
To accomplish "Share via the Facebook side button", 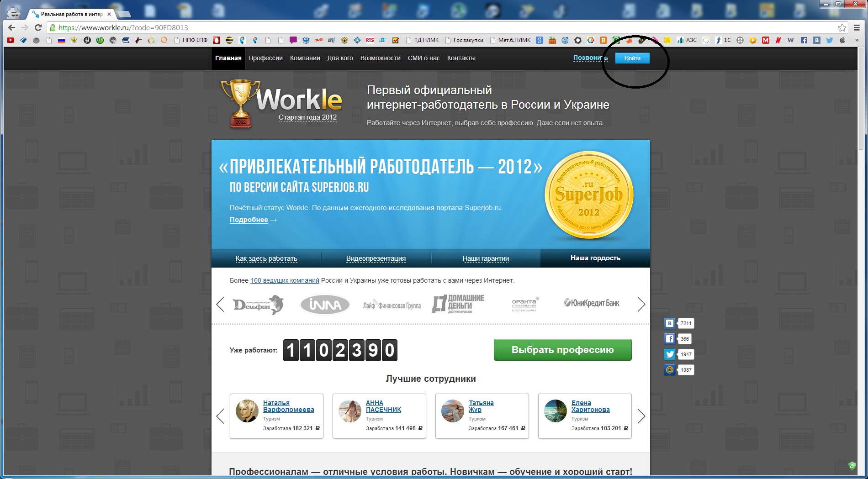I will (x=670, y=339).
